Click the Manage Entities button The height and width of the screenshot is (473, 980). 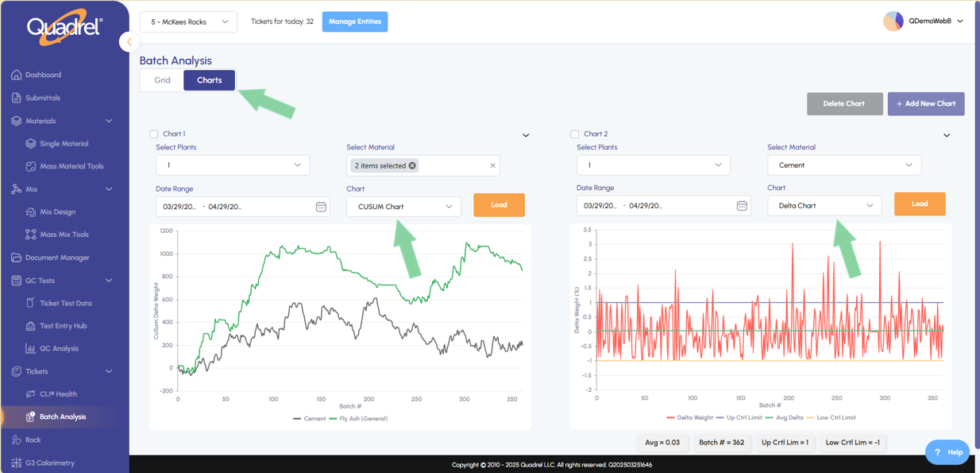pos(355,21)
